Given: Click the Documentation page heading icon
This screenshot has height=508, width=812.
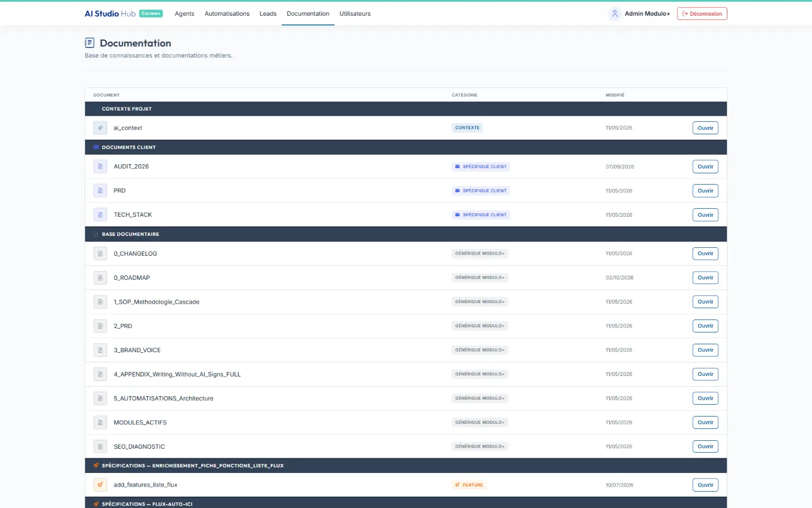Looking at the screenshot, I should pos(89,43).
